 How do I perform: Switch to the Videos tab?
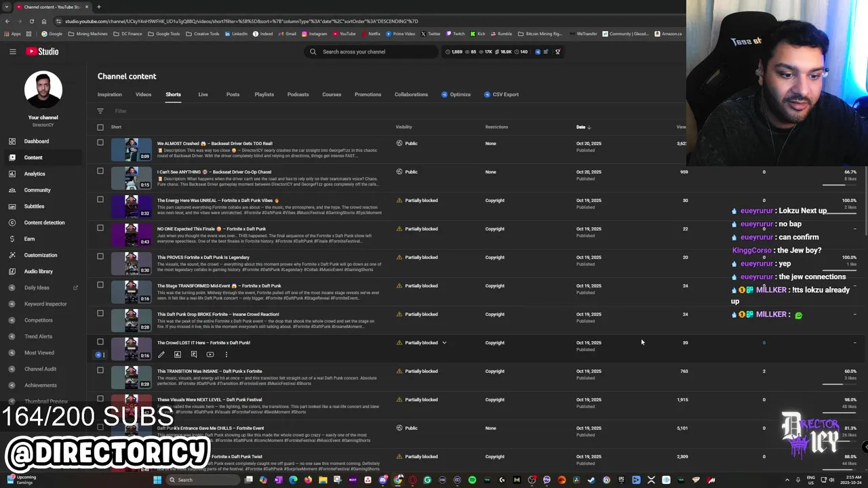tap(143, 94)
